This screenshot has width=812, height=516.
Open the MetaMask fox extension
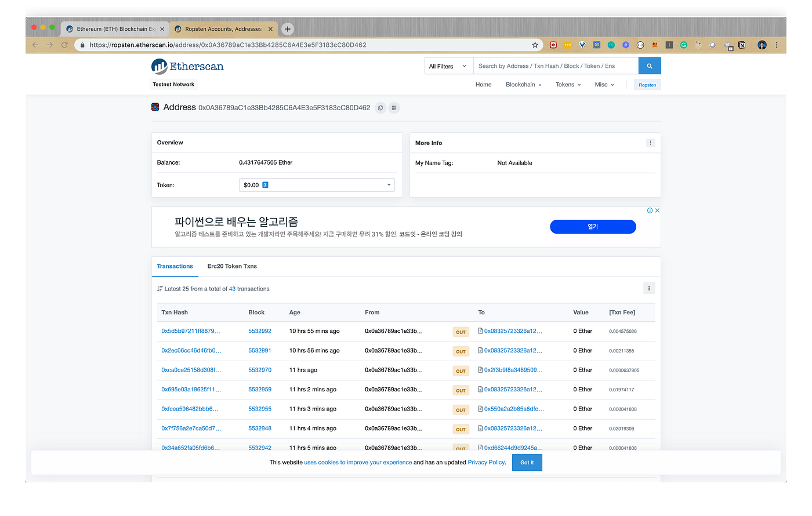point(655,45)
